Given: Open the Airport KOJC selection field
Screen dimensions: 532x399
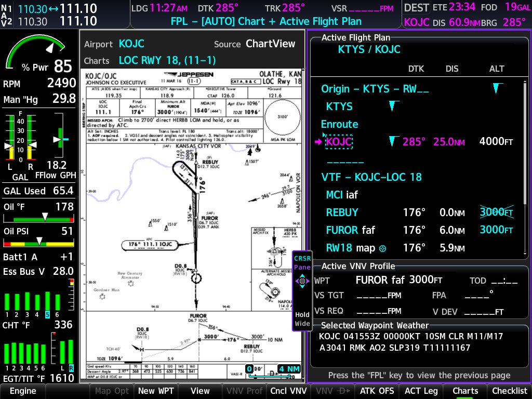Looking at the screenshot, I should pos(131,44).
